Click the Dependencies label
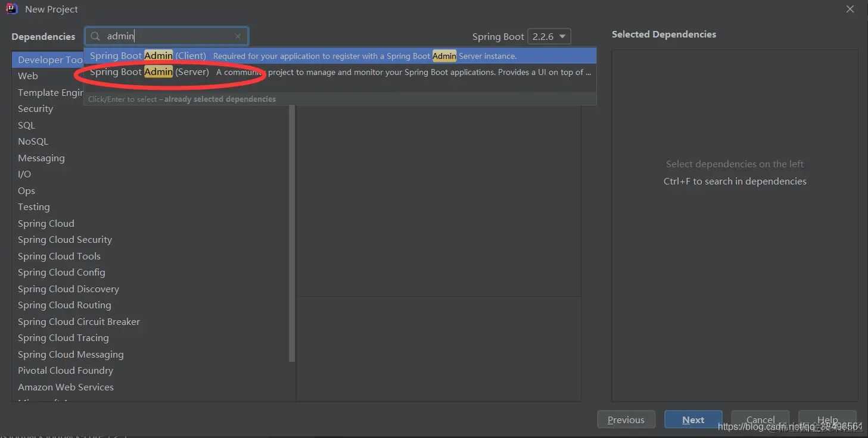This screenshot has height=438, width=868. coord(43,36)
